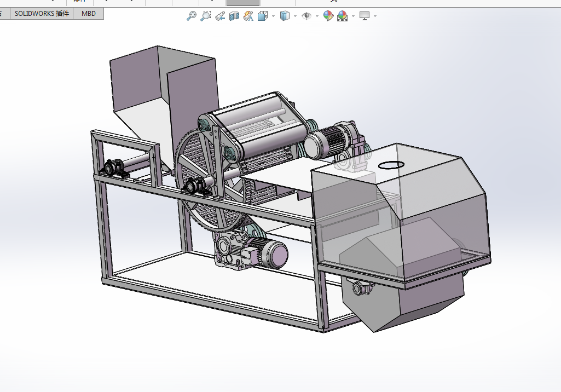Expand the View Settings dropdown arrow
This screenshot has width=561, height=392.
[x=375, y=16]
